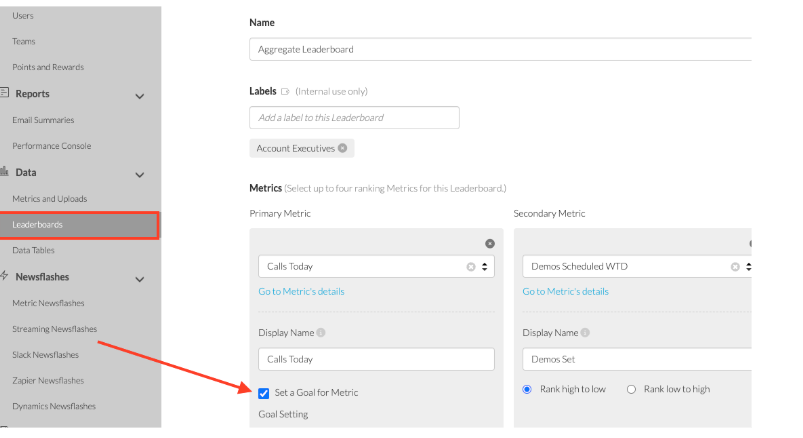Open the Calls Today metric dropdown

click(484, 267)
